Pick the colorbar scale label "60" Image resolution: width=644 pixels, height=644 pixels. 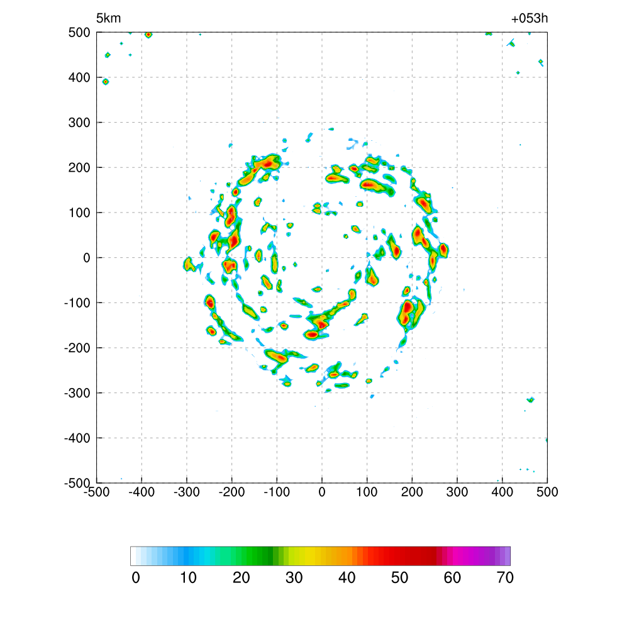pyautogui.click(x=452, y=578)
